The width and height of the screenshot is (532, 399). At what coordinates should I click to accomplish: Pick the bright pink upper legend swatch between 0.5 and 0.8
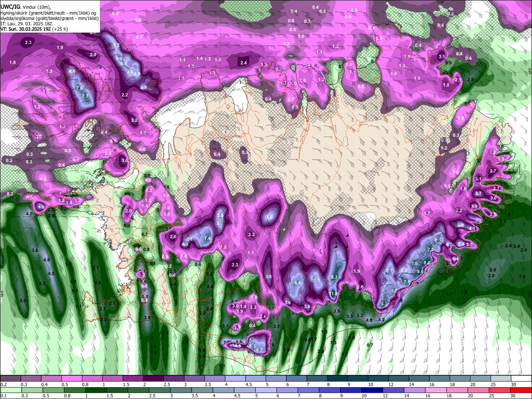tap(71, 379)
